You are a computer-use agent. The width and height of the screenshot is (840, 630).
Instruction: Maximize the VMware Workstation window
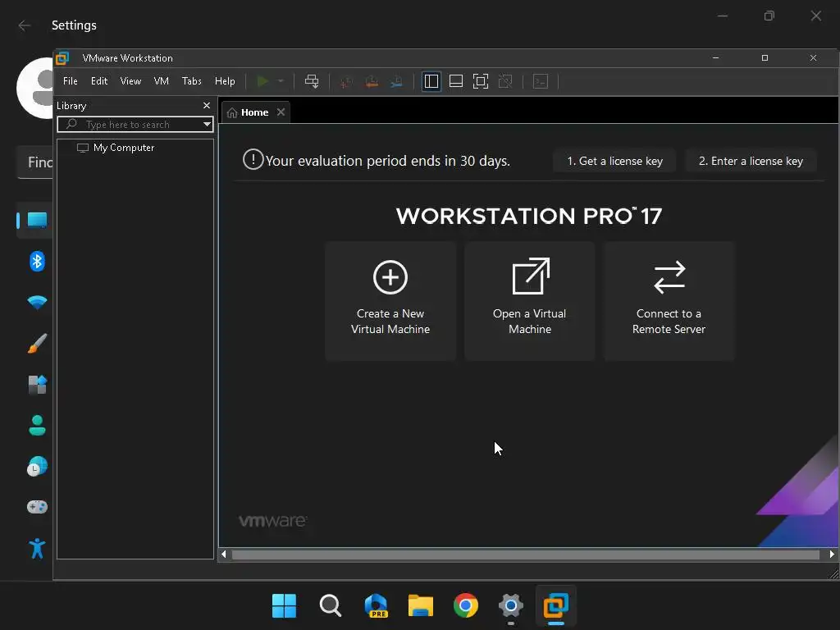765,58
